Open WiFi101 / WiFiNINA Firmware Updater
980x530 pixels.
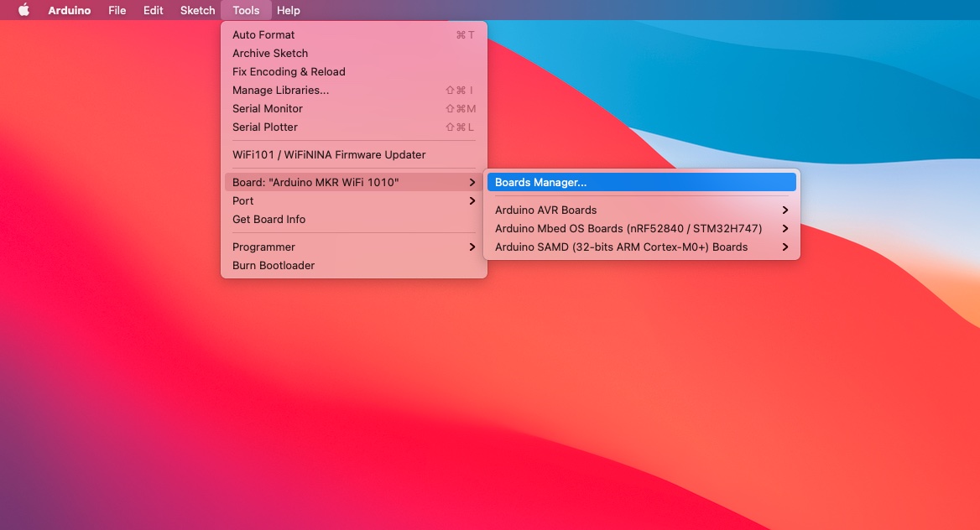329,154
